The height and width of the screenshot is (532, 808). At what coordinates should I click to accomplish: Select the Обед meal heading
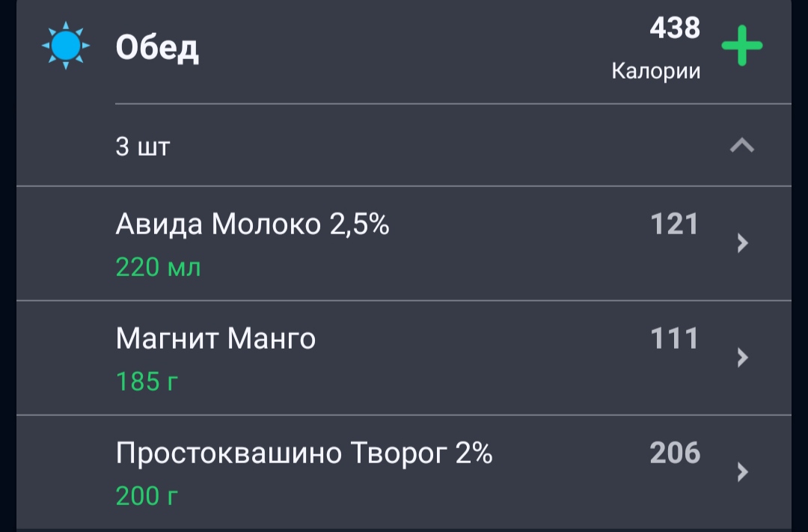(x=157, y=49)
